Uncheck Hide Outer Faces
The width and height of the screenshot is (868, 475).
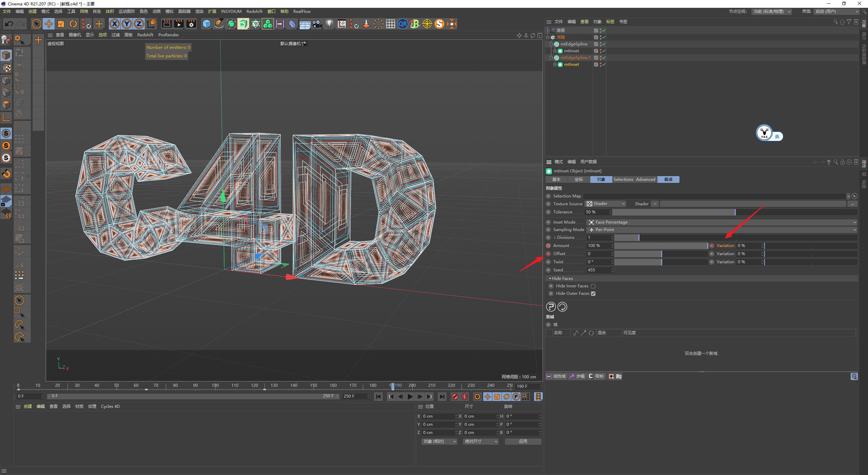[x=593, y=293]
